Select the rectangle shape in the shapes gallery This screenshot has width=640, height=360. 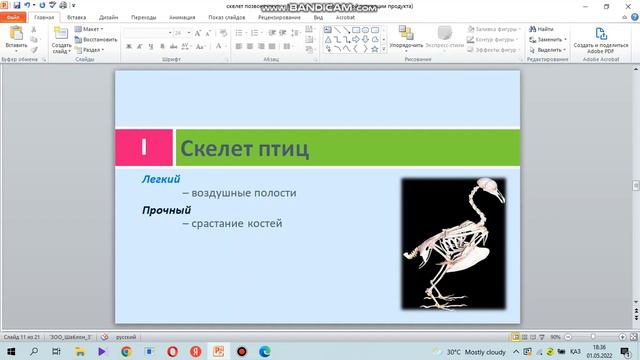pyautogui.click(x=356, y=30)
